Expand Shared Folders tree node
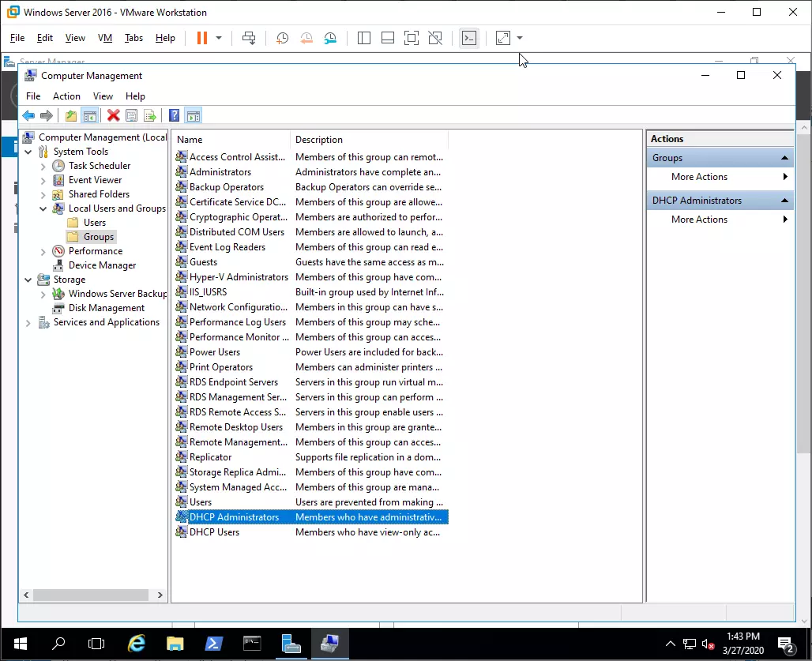 click(43, 195)
